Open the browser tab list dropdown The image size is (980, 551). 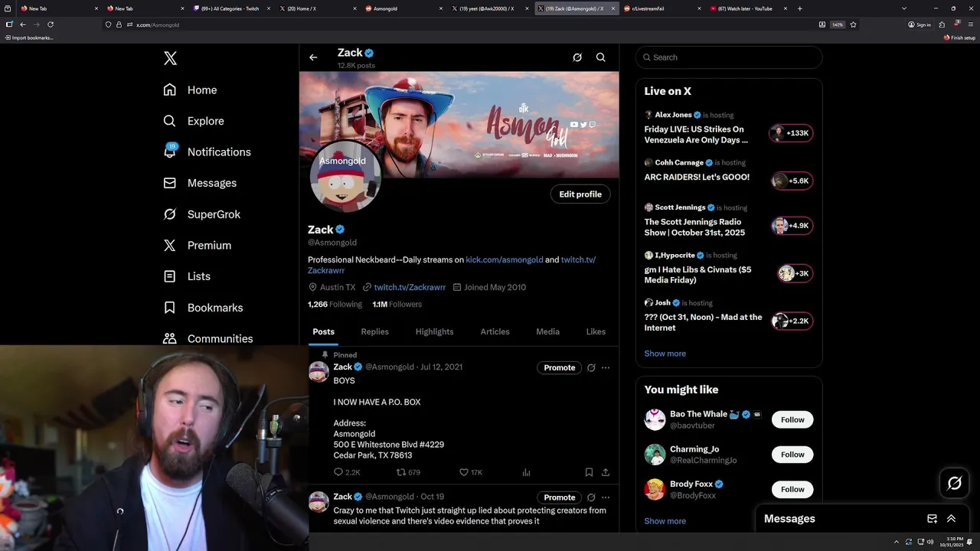click(x=904, y=8)
